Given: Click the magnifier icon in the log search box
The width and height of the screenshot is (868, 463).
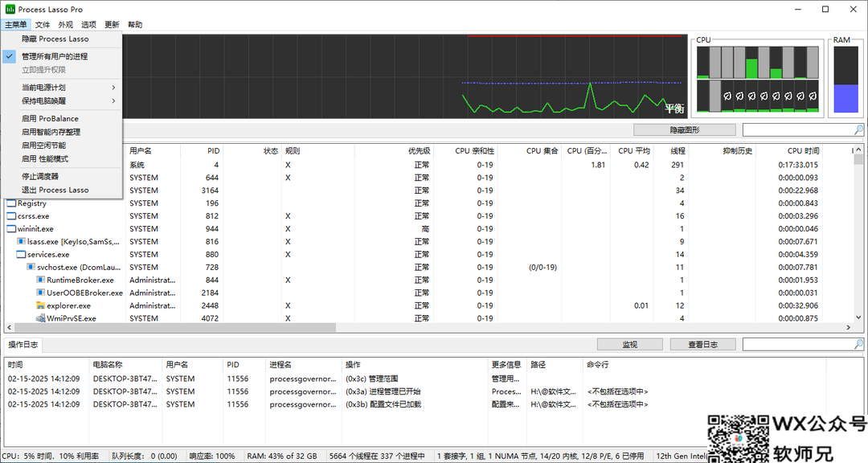Looking at the screenshot, I should click(858, 345).
